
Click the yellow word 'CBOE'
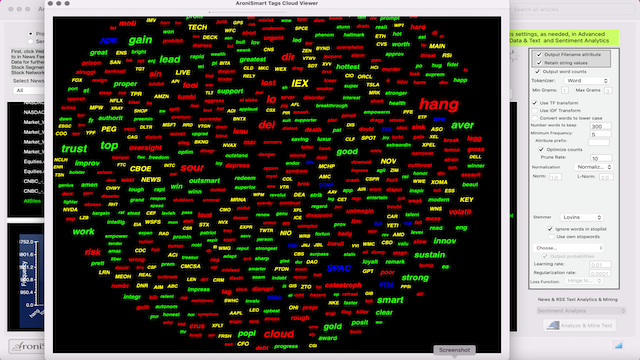click(x=141, y=169)
